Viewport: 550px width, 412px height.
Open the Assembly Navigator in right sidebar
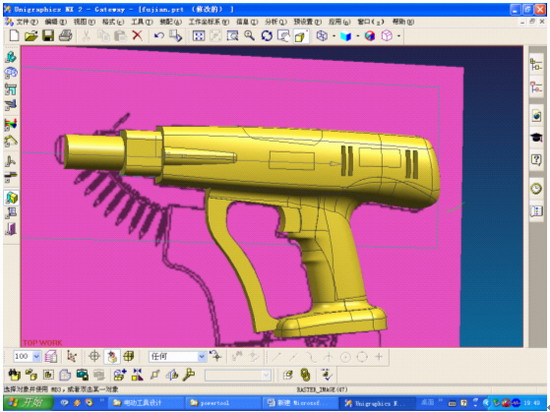point(536,65)
